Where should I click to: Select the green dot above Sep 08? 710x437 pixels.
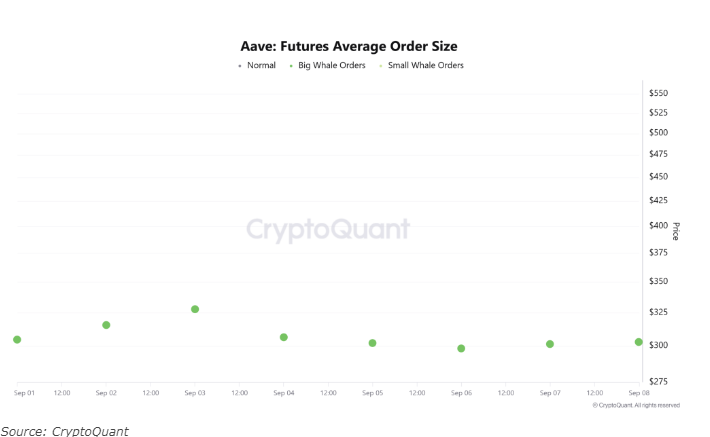pos(638,342)
